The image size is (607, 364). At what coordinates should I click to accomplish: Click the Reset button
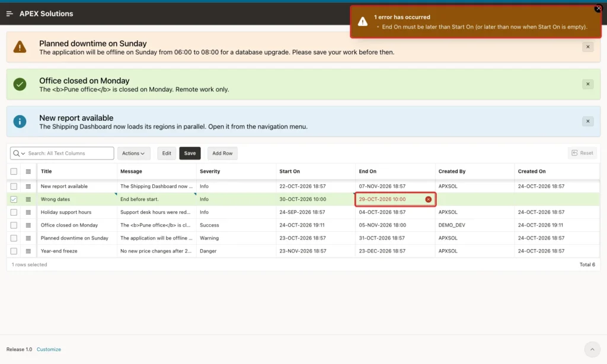point(582,153)
